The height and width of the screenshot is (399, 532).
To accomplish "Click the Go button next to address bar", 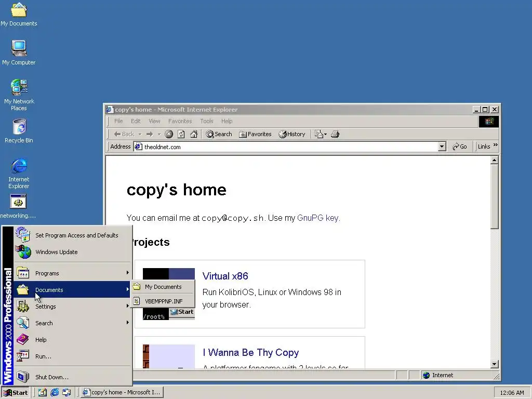I will 460,147.
